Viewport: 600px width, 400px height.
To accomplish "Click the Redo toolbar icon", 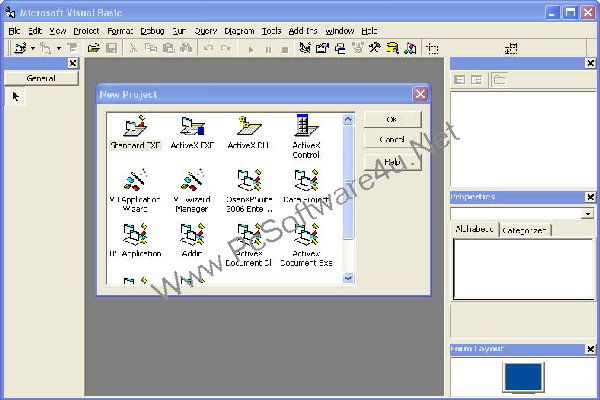I will pyautogui.click(x=226, y=48).
